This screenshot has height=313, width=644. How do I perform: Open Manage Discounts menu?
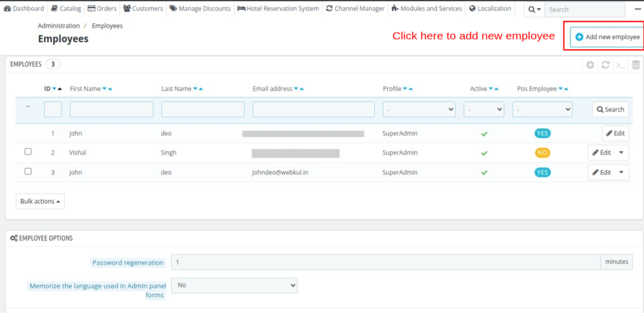(200, 8)
